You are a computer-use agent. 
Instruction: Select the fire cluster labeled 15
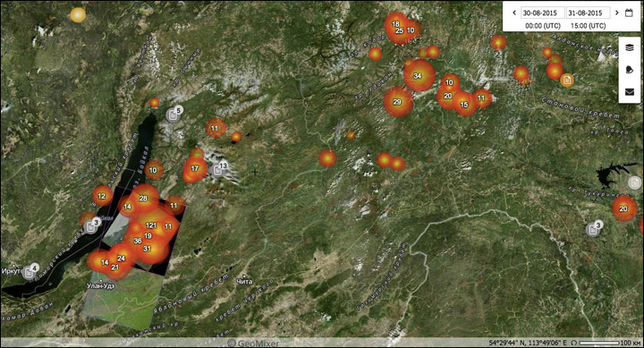coord(464,105)
